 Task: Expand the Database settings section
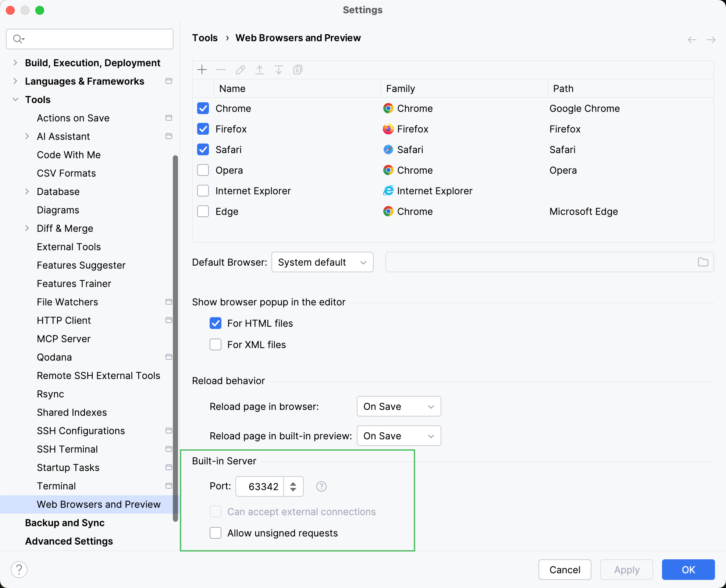point(28,191)
